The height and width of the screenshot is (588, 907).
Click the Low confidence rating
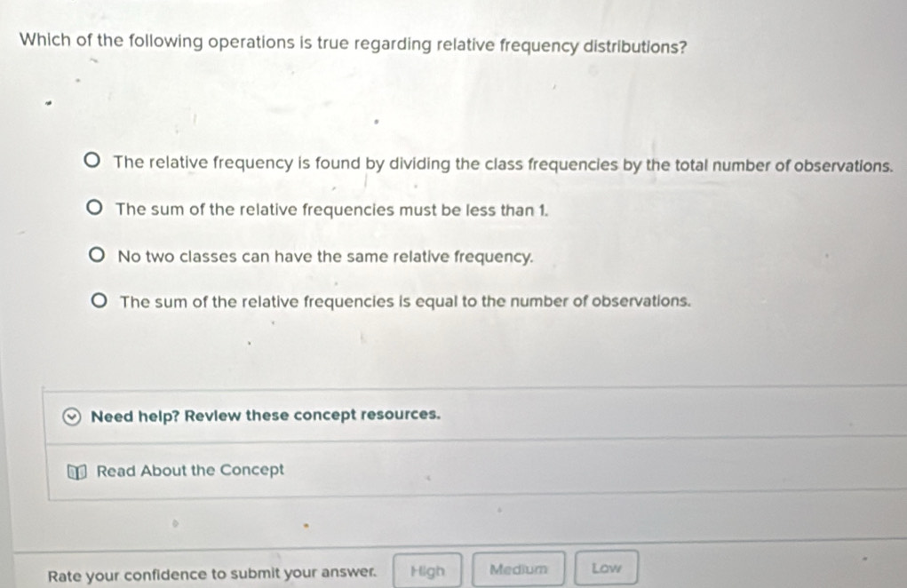[x=607, y=569]
